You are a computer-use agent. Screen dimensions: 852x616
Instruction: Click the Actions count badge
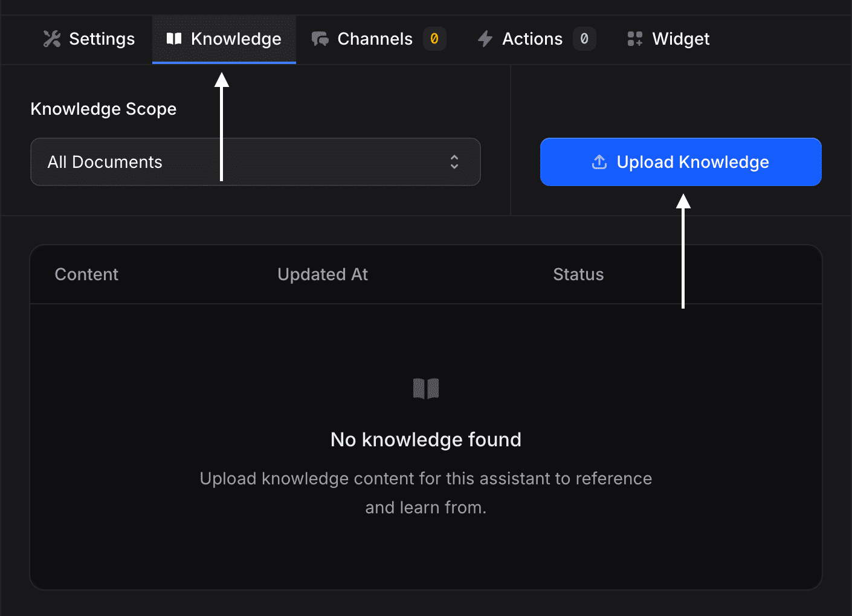tap(584, 39)
